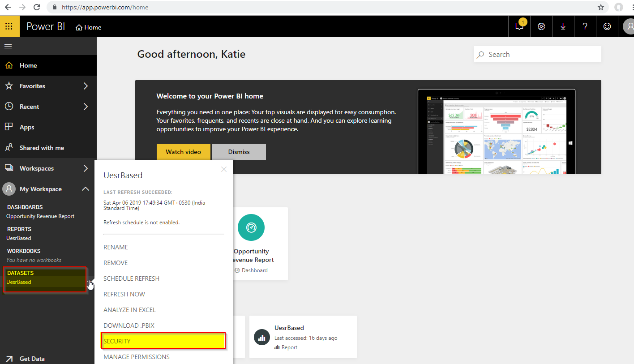Click the browser back arrow
The image size is (634, 364).
click(8, 7)
